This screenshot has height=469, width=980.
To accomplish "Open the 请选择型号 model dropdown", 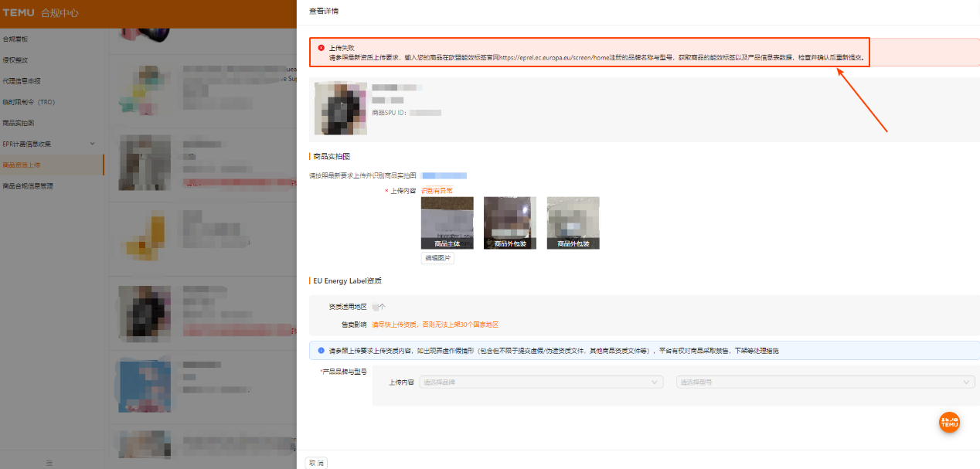I will [825, 382].
